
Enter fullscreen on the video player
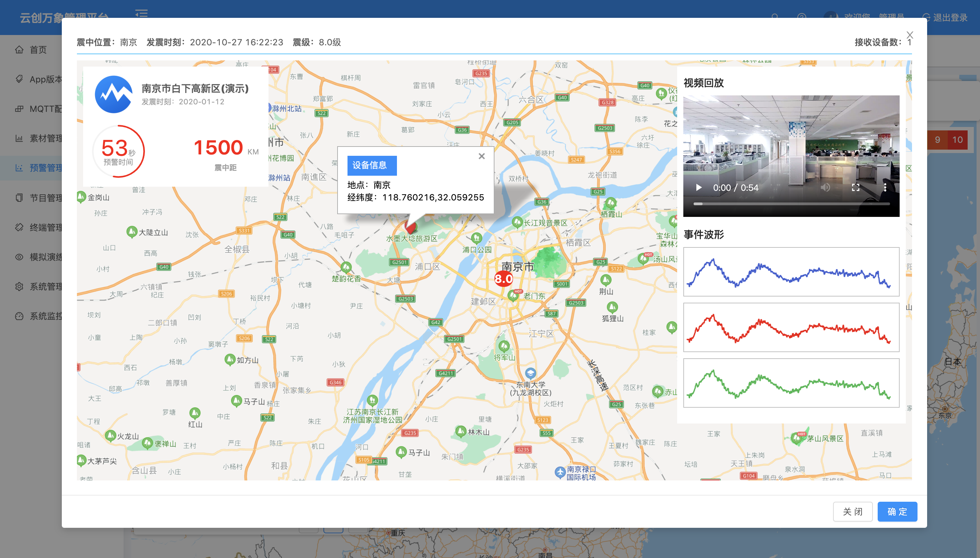(x=855, y=187)
